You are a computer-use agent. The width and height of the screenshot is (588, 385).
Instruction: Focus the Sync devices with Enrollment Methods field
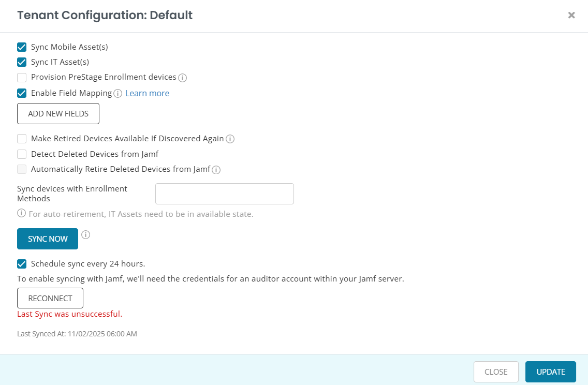[224, 194]
